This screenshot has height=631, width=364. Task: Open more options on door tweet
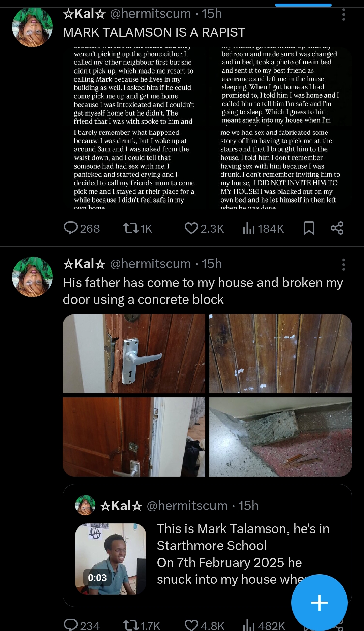pos(343,265)
